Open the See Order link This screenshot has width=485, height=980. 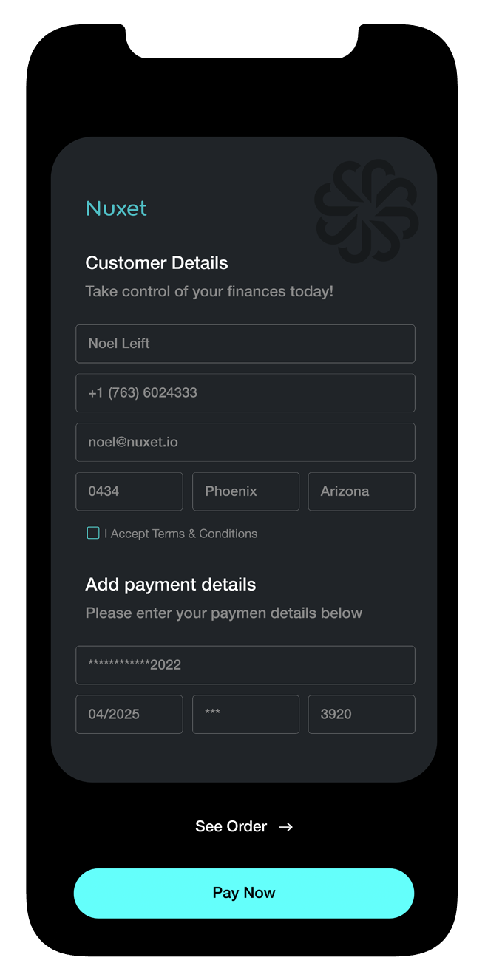(231, 826)
